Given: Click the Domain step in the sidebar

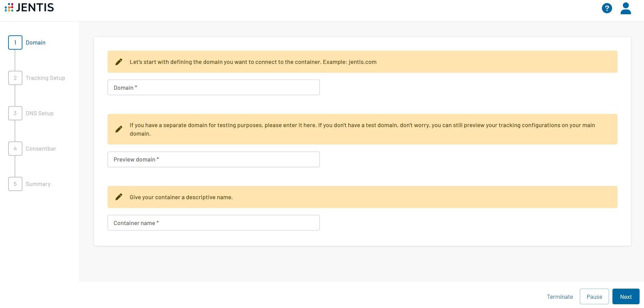Looking at the screenshot, I should click(x=36, y=42).
